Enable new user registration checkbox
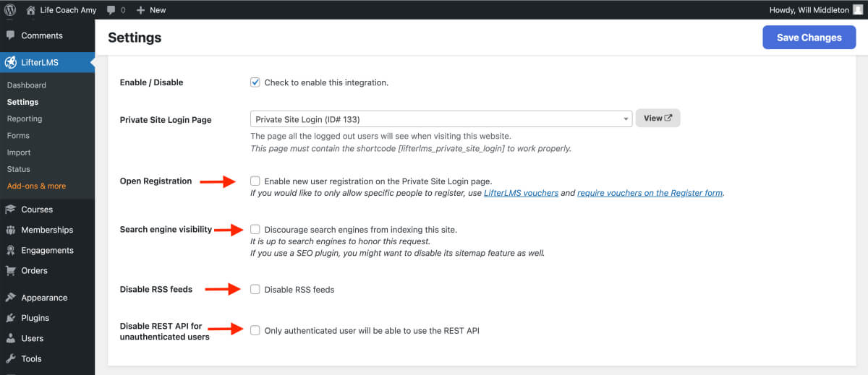This screenshot has width=868, height=375. point(255,181)
